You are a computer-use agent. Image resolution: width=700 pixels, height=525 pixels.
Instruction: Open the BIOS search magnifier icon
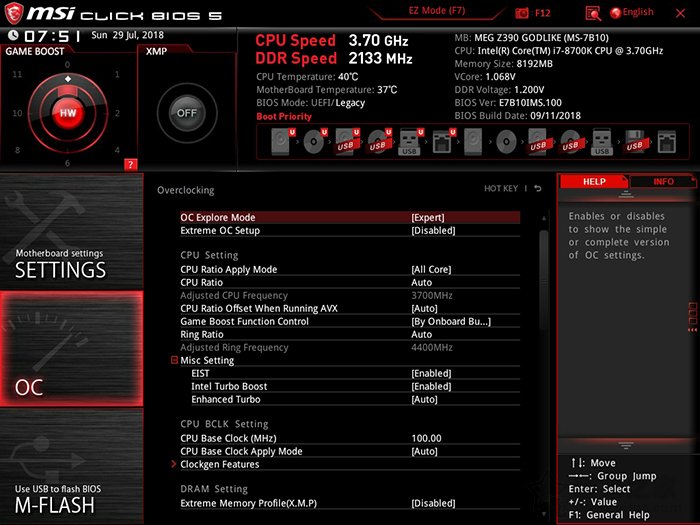[593, 13]
